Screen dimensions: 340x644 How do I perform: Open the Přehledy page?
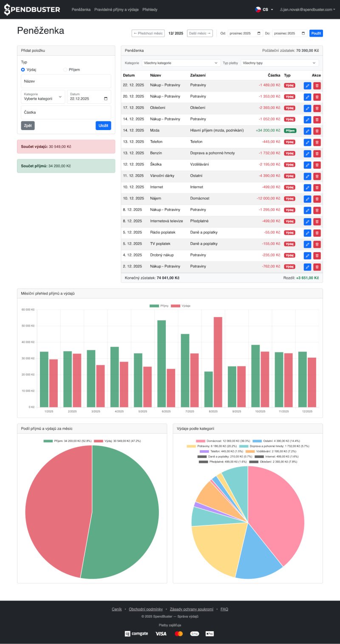(x=150, y=9)
